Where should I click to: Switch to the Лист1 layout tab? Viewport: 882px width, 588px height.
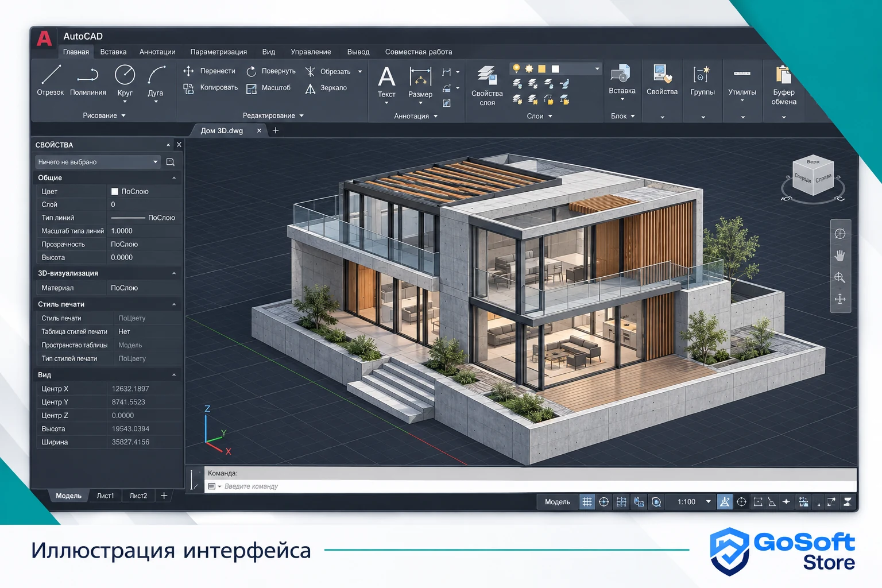click(x=105, y=496)
